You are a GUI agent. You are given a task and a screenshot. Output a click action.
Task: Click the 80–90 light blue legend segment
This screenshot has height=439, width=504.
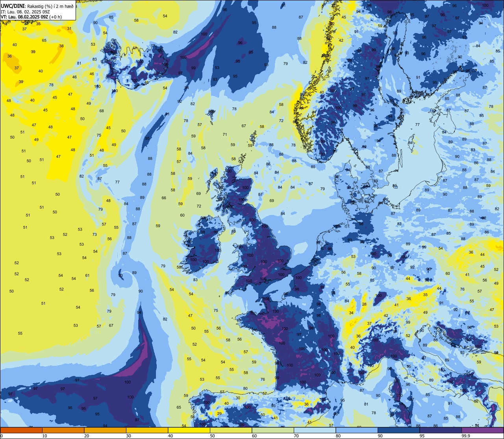point(357,430)
